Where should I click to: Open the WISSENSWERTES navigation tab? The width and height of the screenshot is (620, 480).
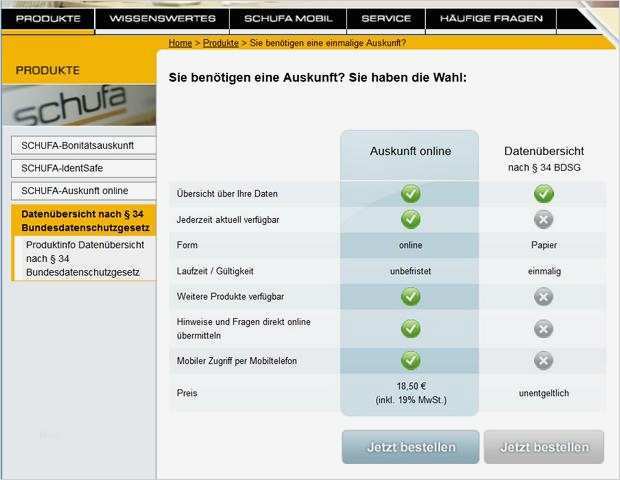click(163, 19)
